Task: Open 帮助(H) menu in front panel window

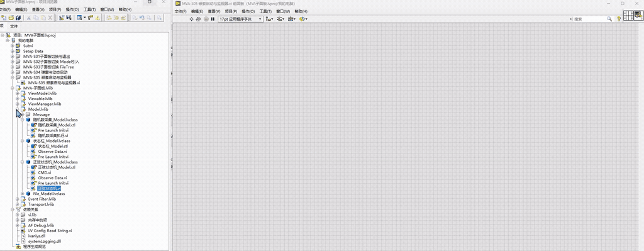Action: [301, 11]
